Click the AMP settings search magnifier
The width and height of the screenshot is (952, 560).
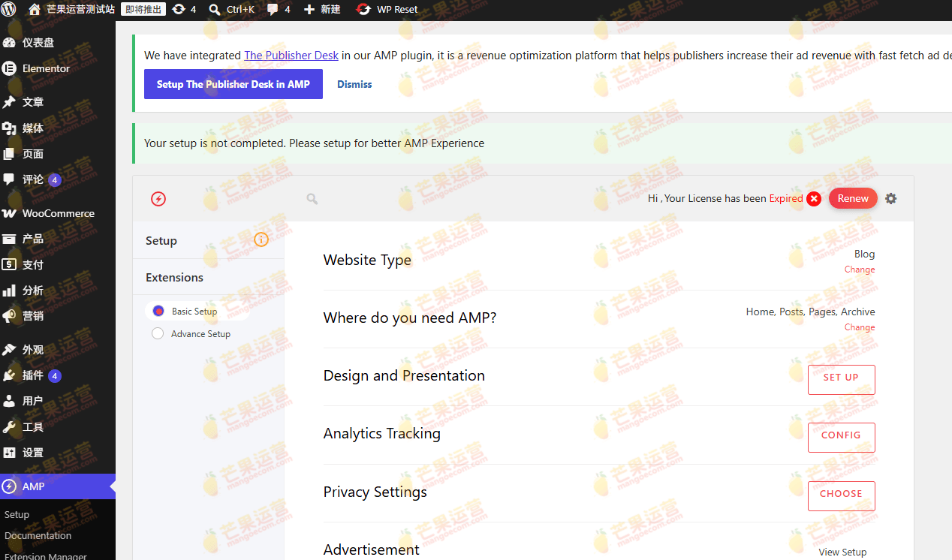point(312,199)
